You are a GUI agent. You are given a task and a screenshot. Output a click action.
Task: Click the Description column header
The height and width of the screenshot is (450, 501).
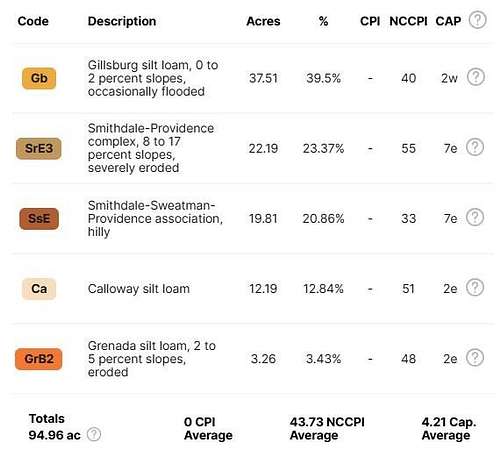(122, 21)
